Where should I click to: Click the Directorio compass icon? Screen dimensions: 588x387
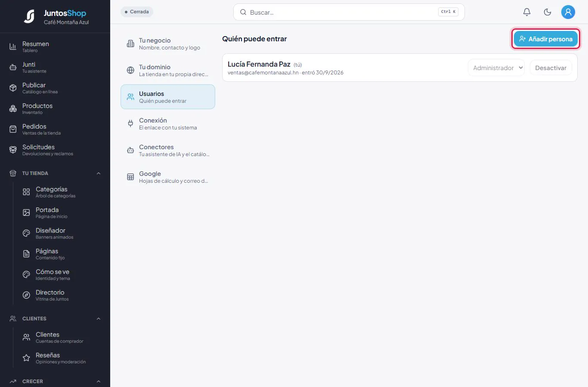tap(26, 295)
